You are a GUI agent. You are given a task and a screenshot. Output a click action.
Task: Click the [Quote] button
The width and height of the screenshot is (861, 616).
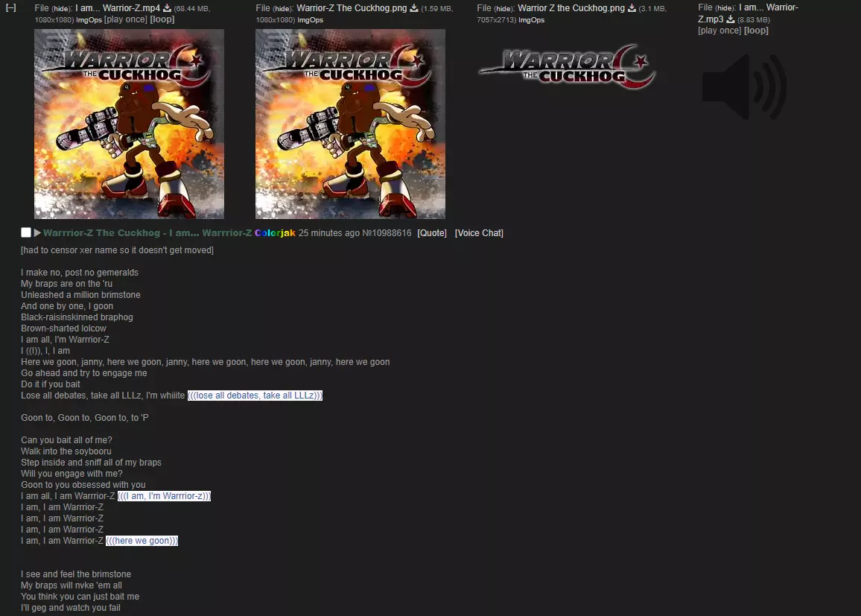[432, 233]
